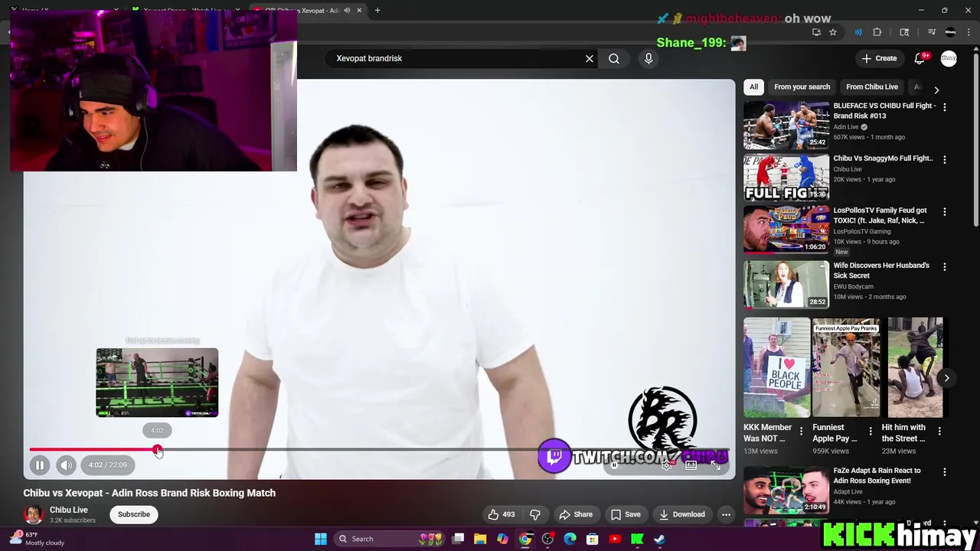This screenshot has width=980, height=551.
Task: Mute the video with the speaker icon
Action: point(66,465)
